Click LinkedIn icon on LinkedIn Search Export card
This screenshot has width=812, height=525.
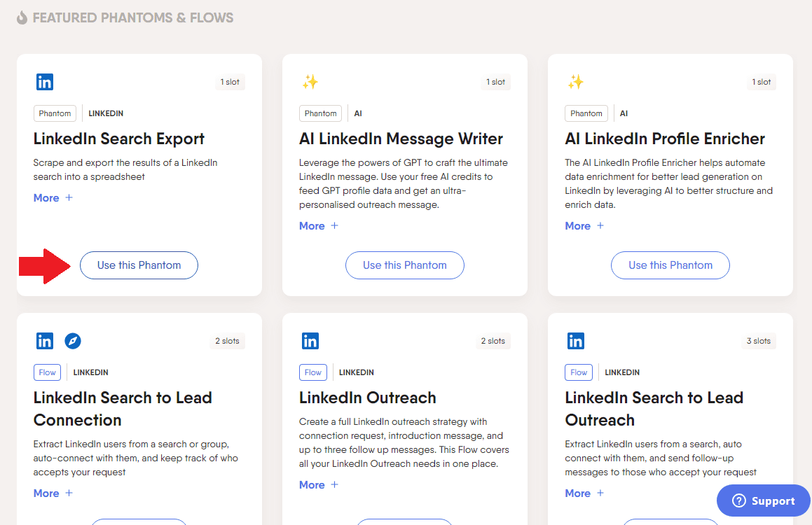click(x=45, y=82)
